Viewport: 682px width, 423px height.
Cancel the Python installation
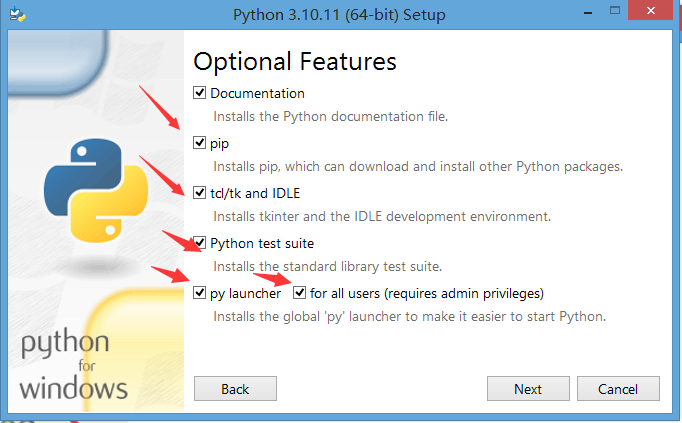point(618,389)
